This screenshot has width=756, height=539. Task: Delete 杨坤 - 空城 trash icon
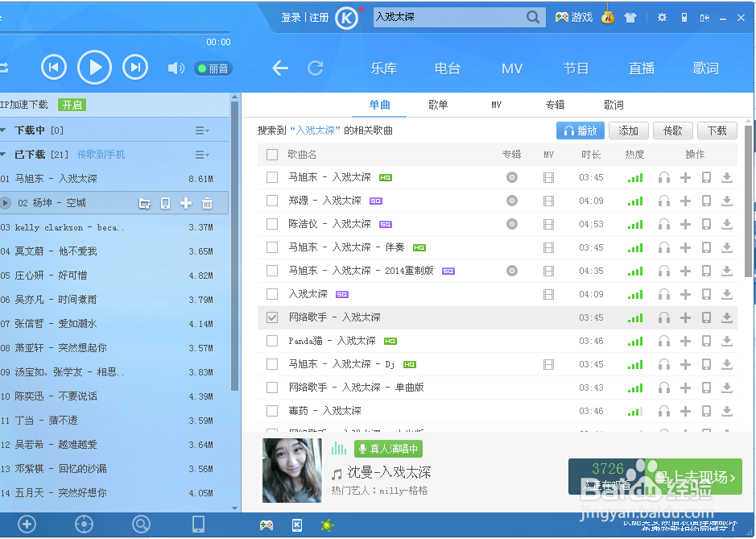click(x=208, y=203)
